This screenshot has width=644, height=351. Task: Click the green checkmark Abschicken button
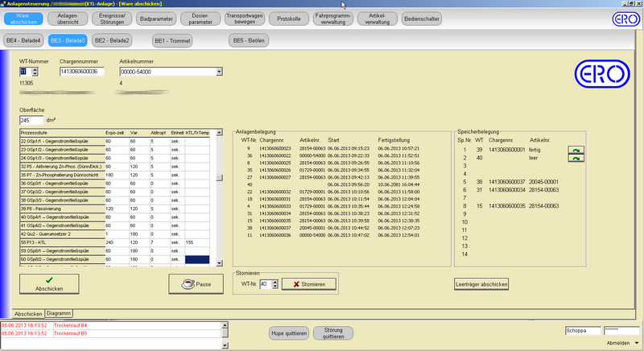pyautogui.click(x=48, y=283)
